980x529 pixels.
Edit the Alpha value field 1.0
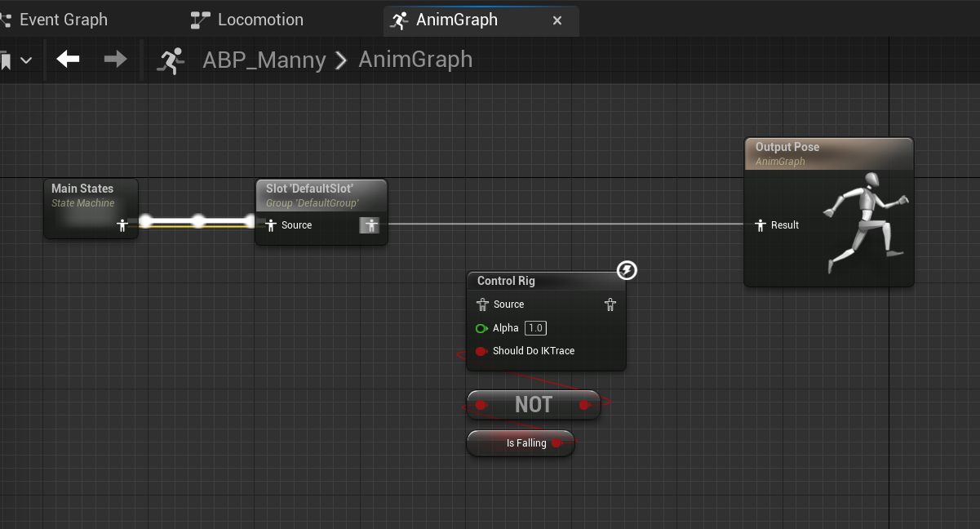(x=535, y=328)
